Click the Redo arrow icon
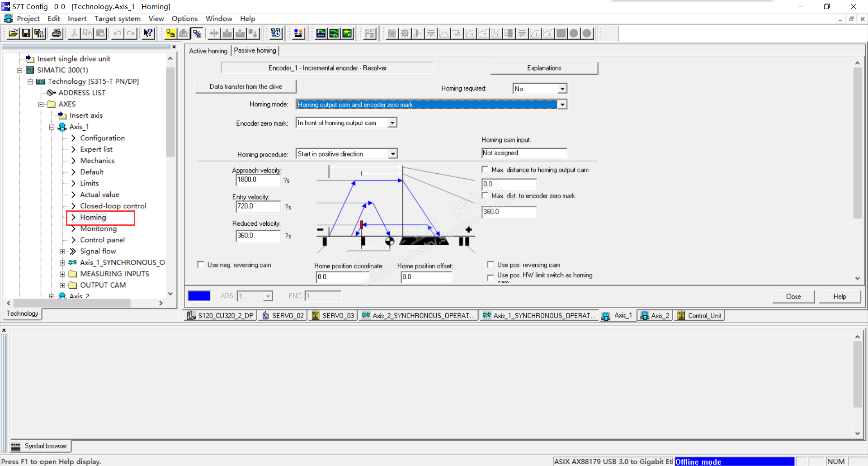The height and width of the screenshot is (466, 868). click(x=131, y=33)
